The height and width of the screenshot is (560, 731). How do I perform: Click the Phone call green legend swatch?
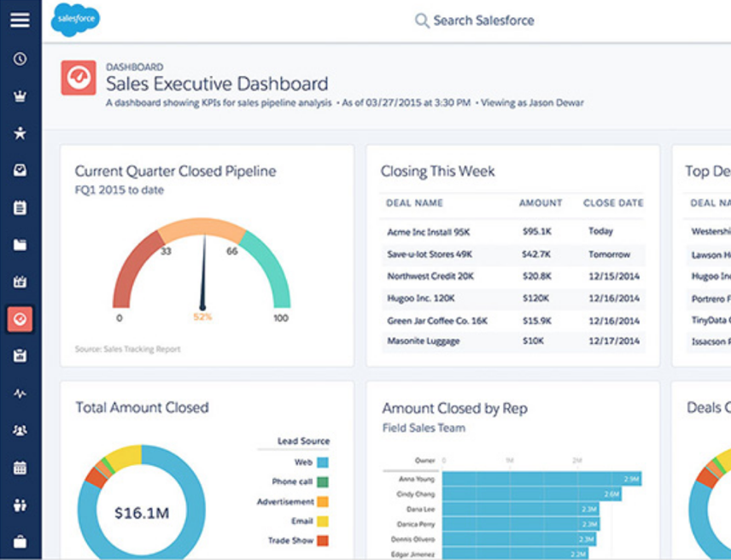[323, 481]
